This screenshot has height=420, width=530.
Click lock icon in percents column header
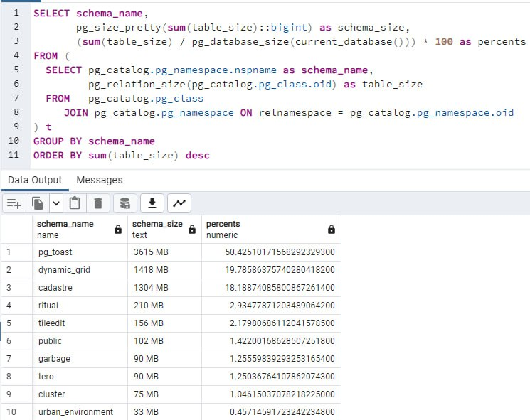332,230
